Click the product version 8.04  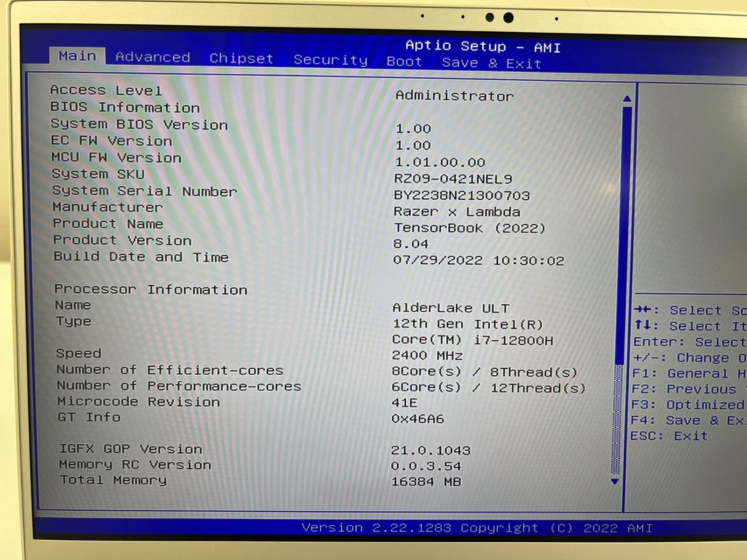click(x=411, y=244)
